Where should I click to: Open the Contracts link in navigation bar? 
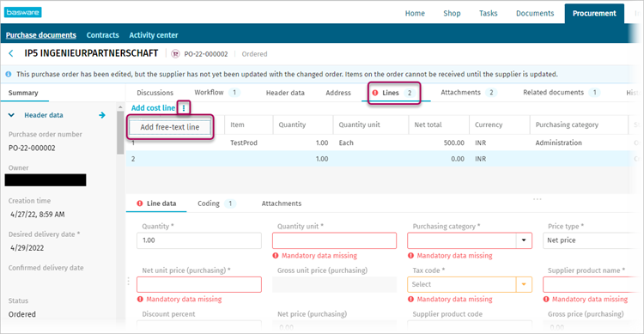tap(103, 35)
